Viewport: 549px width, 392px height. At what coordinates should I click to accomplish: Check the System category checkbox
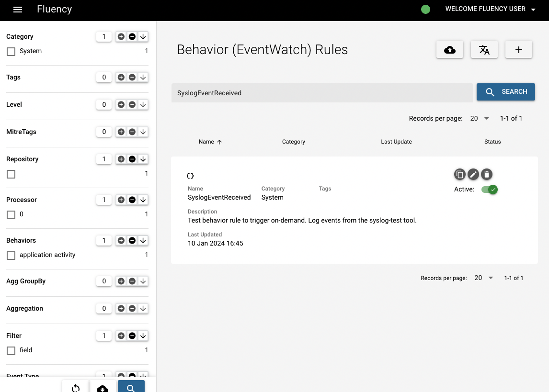[x=11, y=52]
